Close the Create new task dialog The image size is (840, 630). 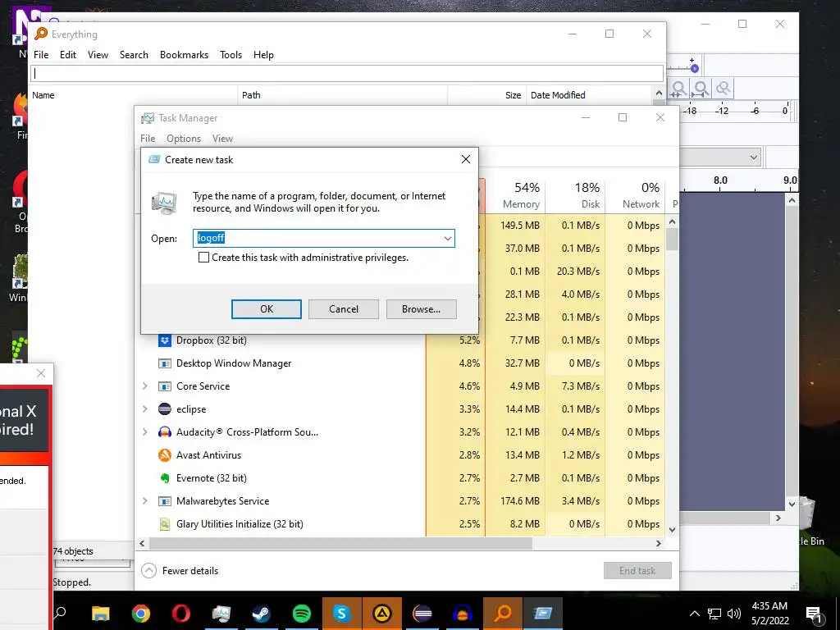(466, 160)
